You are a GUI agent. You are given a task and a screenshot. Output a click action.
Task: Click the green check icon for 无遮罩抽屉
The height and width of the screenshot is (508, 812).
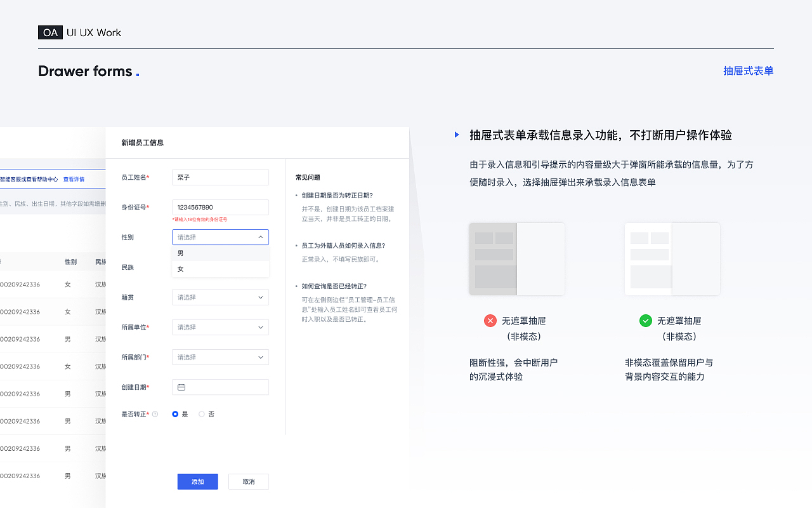[646, 321]
